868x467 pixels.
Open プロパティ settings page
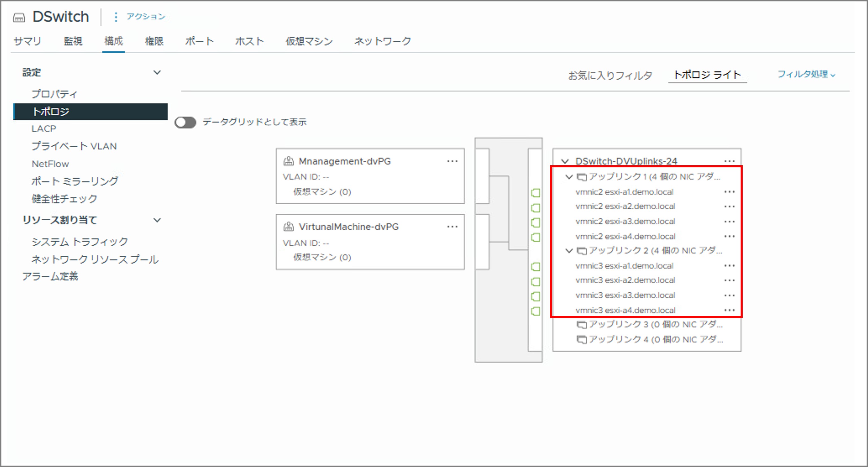click(54, 94)
